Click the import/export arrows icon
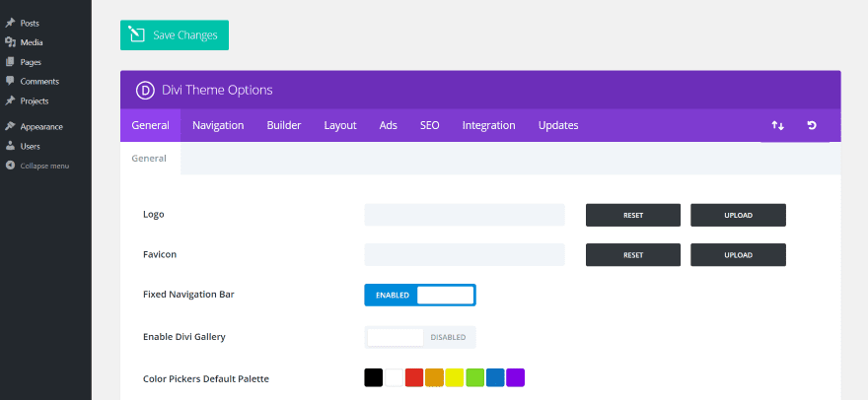 [x=778, y=126]
